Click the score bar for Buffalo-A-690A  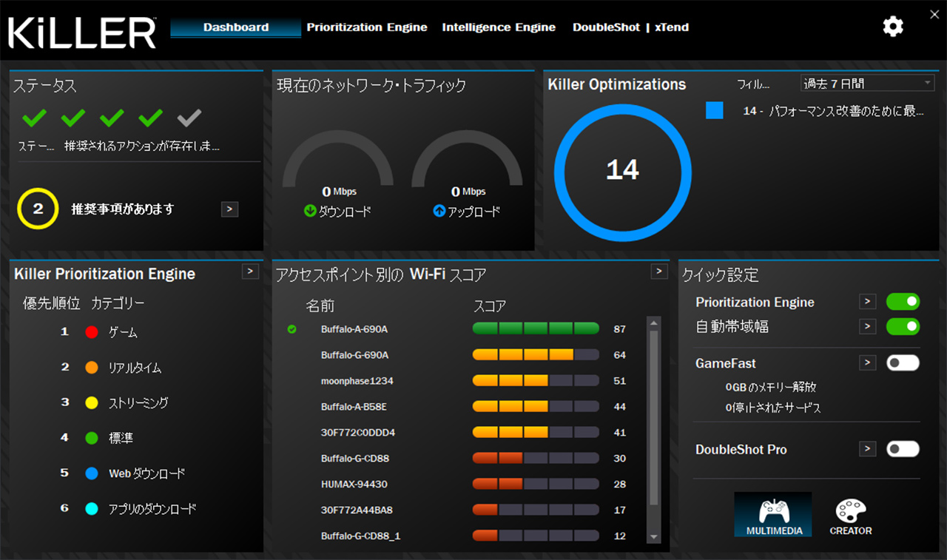click(x=536, y=328)
